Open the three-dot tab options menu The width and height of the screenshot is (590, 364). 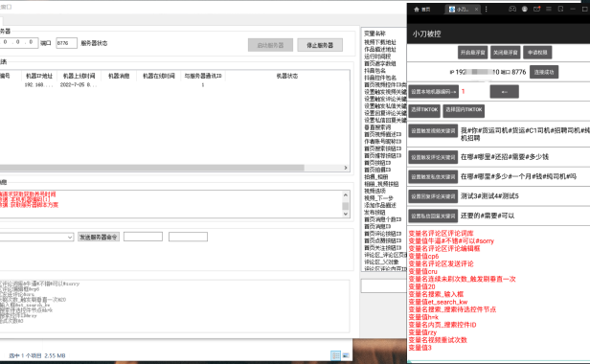point(487,9)
